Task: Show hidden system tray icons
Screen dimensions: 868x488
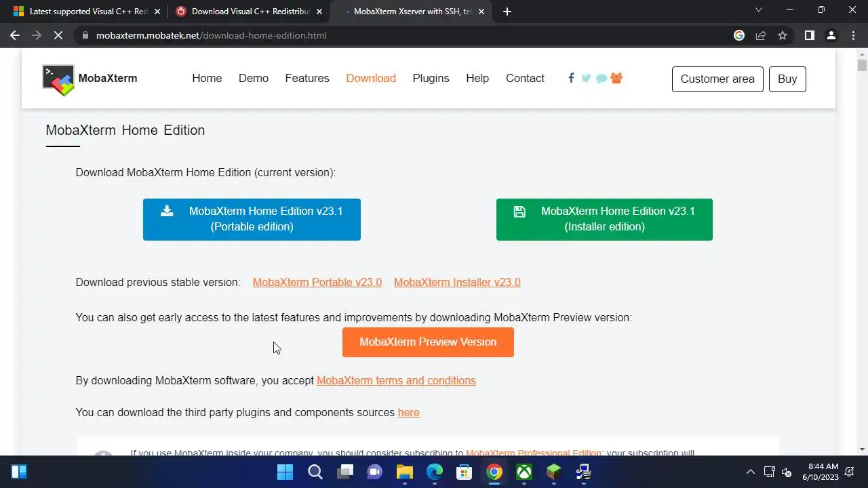Action: [751, 472]
